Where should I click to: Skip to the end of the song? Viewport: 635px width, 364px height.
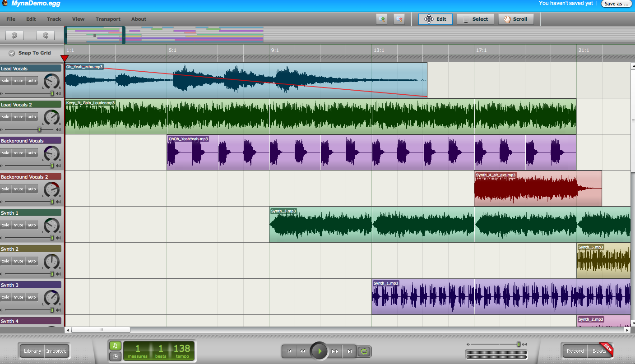pos(349,351)
